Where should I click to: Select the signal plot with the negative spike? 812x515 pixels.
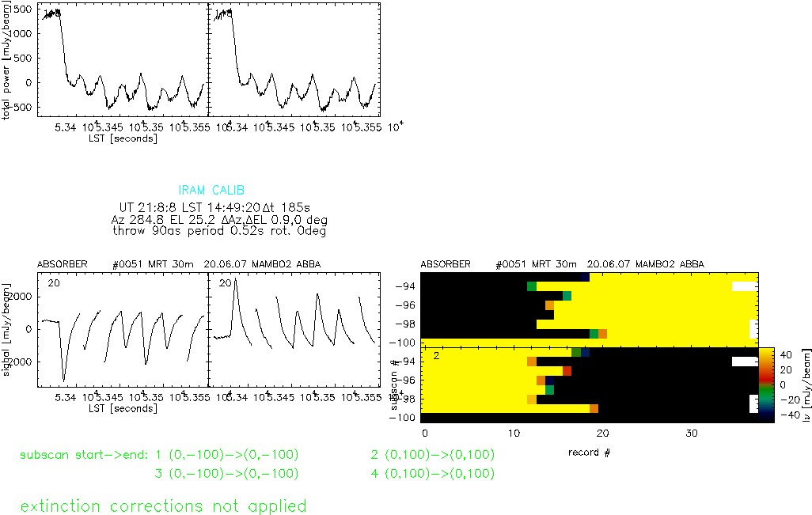click(122, 328)
